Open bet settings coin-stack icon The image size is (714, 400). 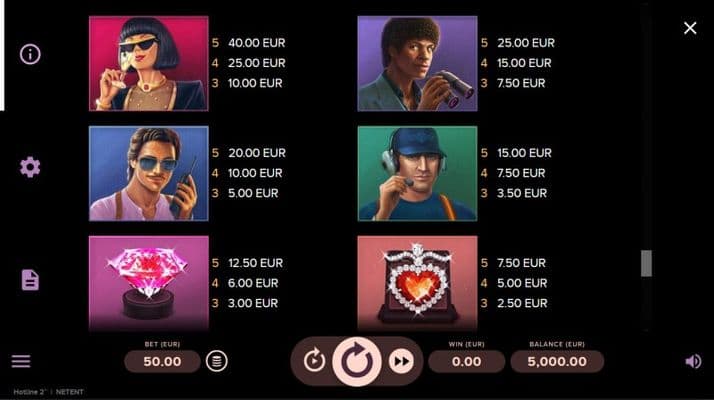pos(217,361)
